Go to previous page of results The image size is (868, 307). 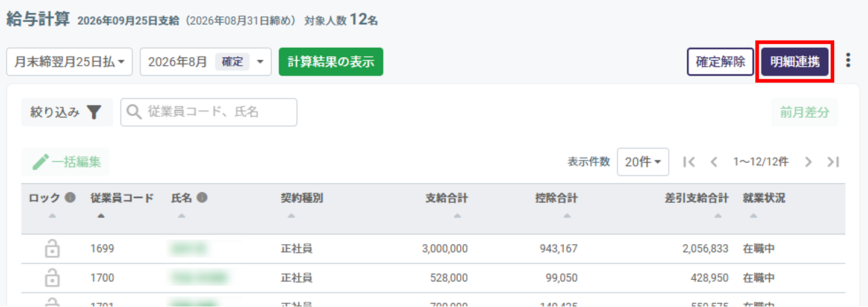click(714, 162)
